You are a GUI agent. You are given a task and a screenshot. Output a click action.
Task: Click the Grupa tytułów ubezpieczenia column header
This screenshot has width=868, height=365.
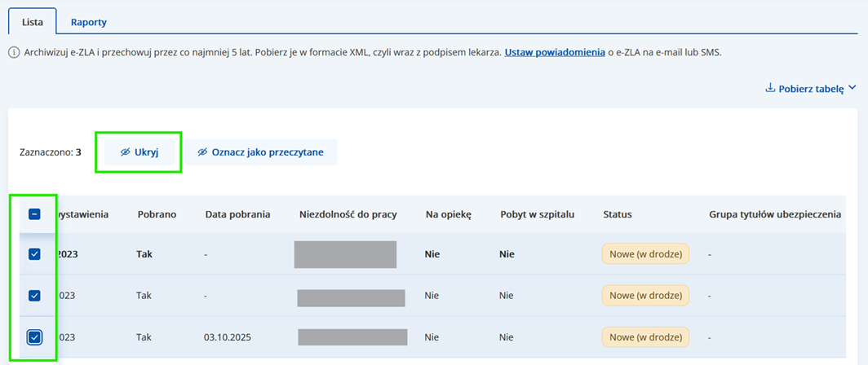775,214
